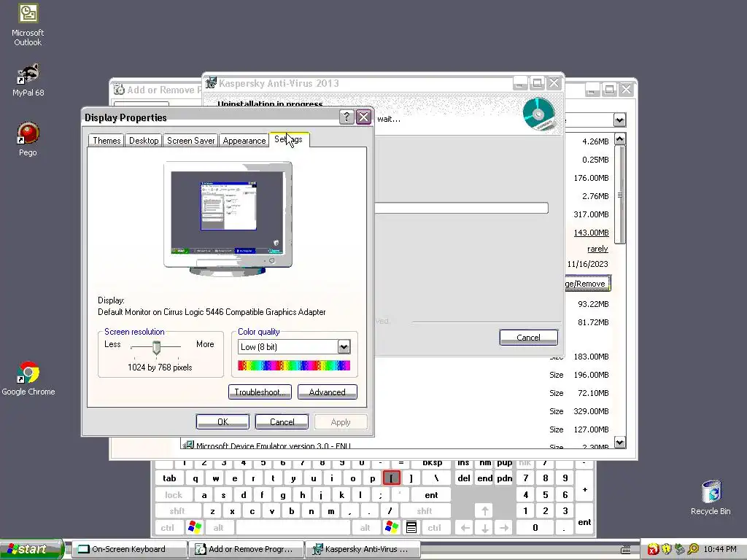
Task: Click the del key on On-Screen Keyboard
Action: coord(464,478)
